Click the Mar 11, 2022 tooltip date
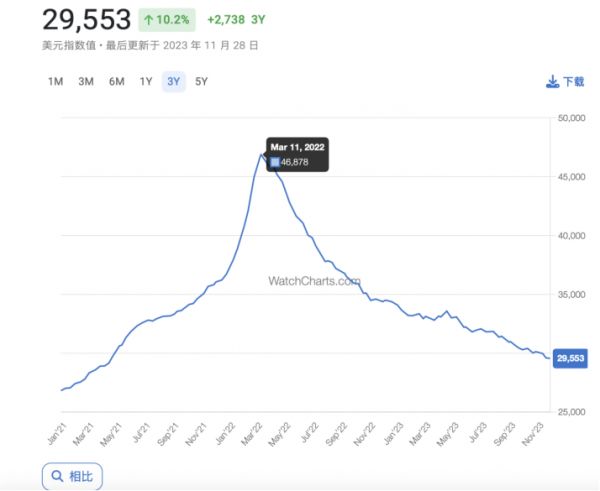600x491 pixels. 297,147
